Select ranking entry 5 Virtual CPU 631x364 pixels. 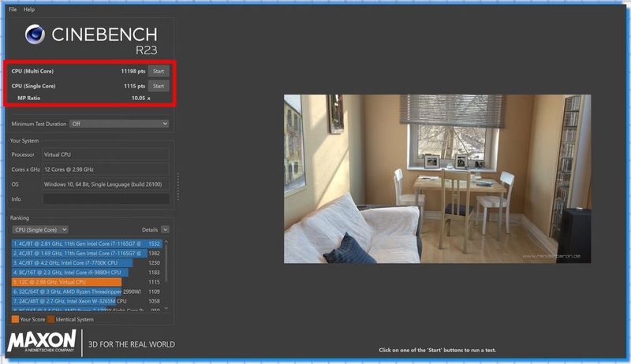[87, 282]
